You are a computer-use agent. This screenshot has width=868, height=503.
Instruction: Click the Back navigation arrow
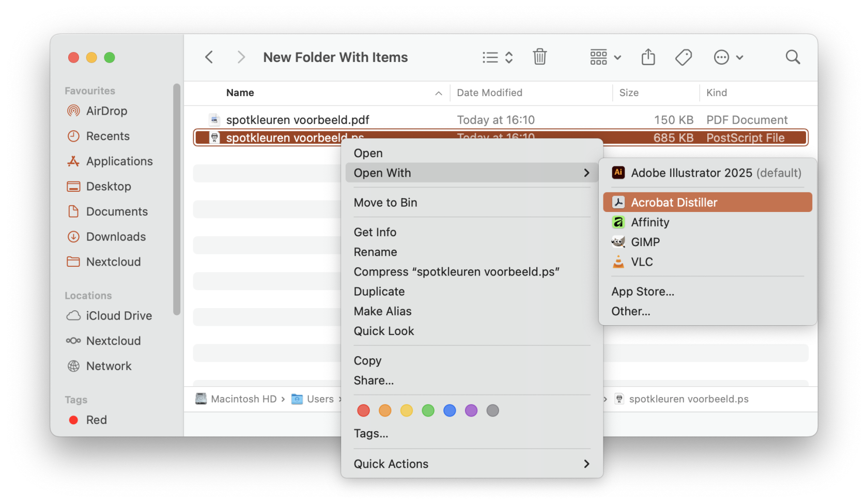coord(209,57)
